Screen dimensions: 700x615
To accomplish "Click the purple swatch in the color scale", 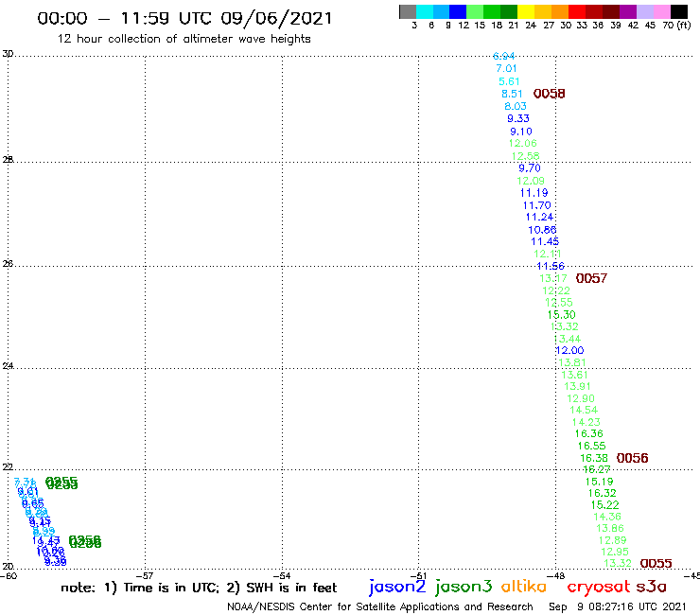I will pos(628,11).
